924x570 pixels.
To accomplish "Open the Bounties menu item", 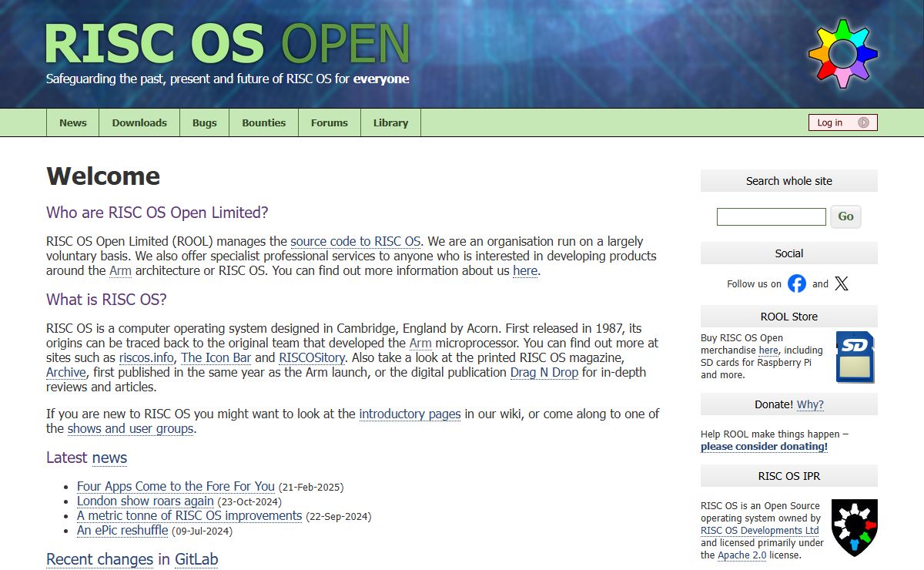I will [x=263, y=122].
